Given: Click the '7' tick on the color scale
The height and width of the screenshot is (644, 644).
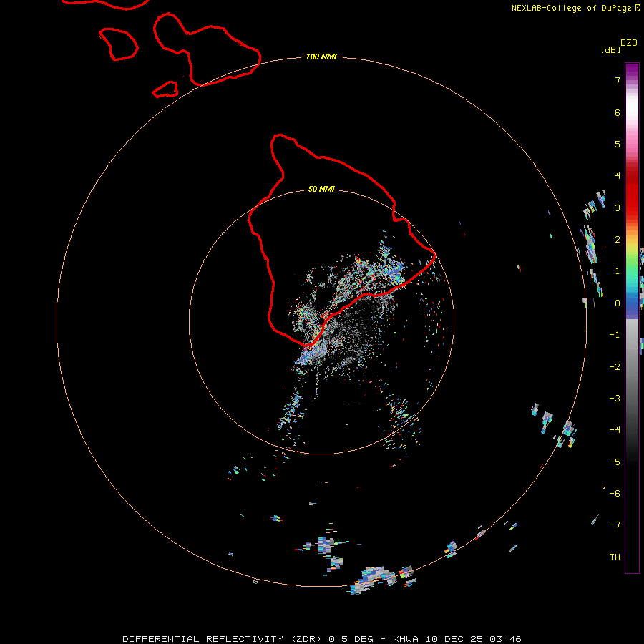Looking at the screenshot, I should [x=618, y=80].
